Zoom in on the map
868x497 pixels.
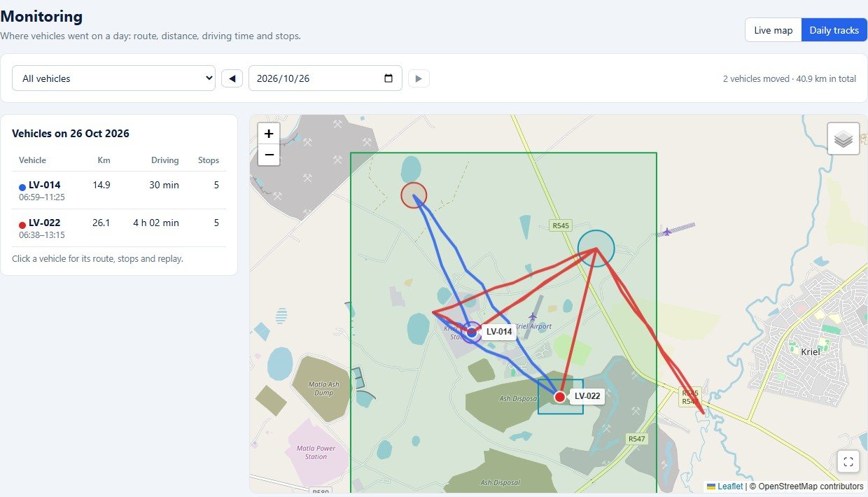tap(269, 133)
